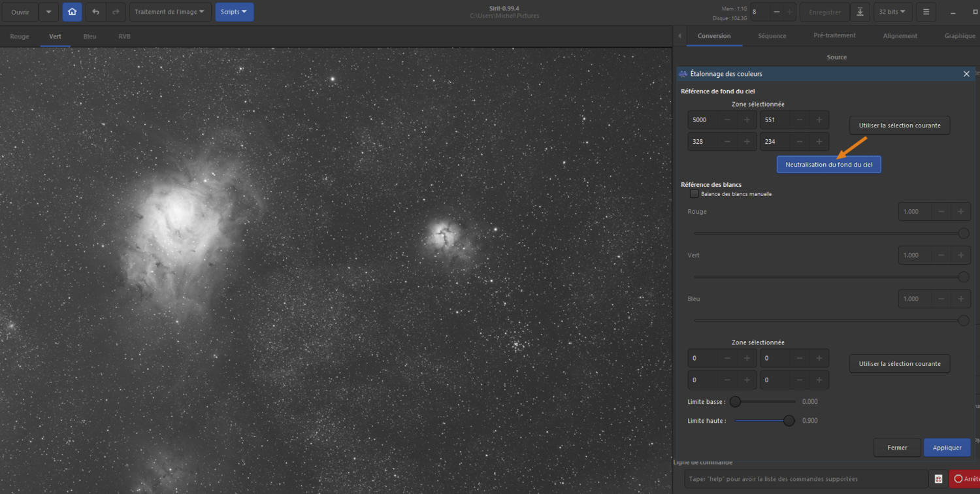Image resolution: width=980 pixels, height=494 pixels.
Task: Expand the Scripts dropdown menu
Action: (x=234, y=12)
